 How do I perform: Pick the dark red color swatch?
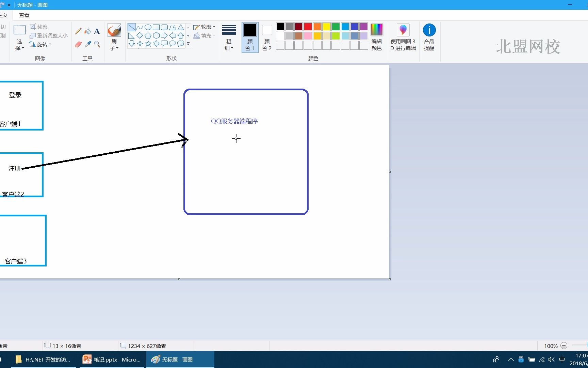click(299, 27)
